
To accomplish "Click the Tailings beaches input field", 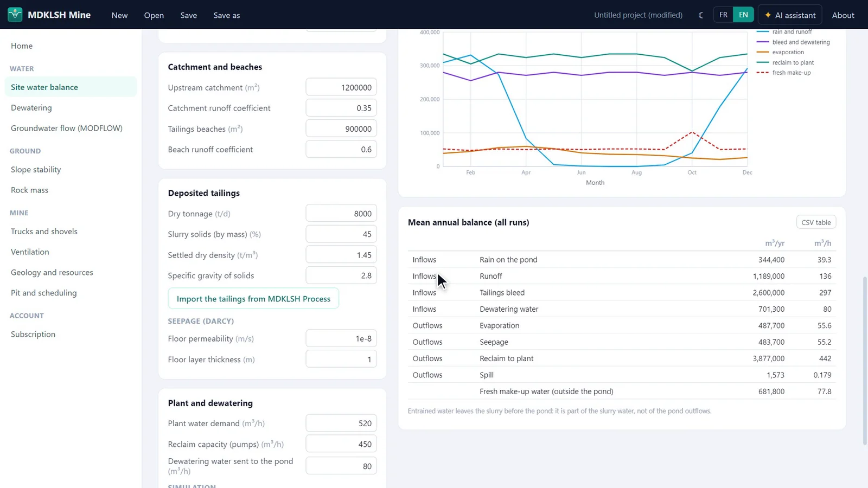I will pyautogui.click(x=341, y=129).
